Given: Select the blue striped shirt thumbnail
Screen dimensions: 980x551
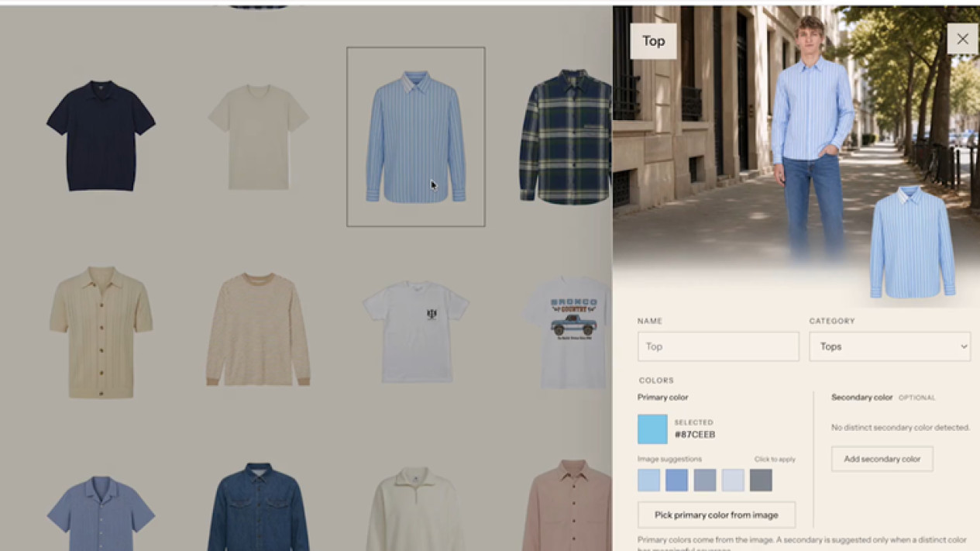Looking at the screenshot, I should click(x=416, y=137).
